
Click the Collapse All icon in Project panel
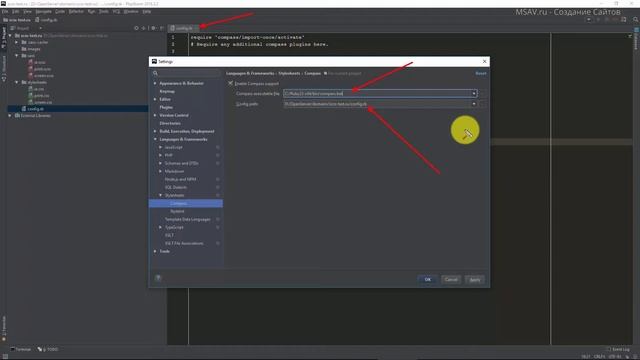[144, 28]
